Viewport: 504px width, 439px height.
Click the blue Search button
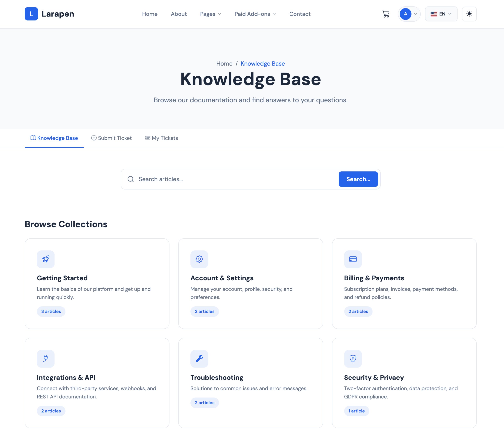click(358, 179)
